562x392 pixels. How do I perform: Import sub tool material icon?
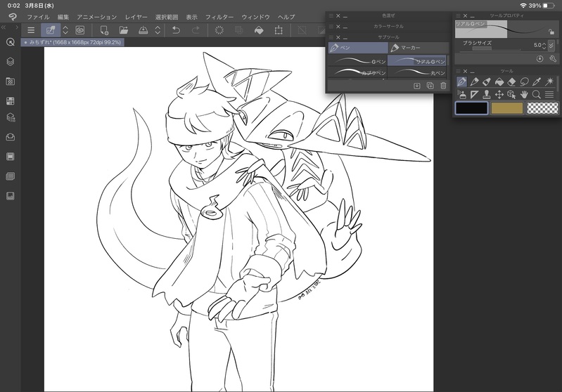point(417,86)
